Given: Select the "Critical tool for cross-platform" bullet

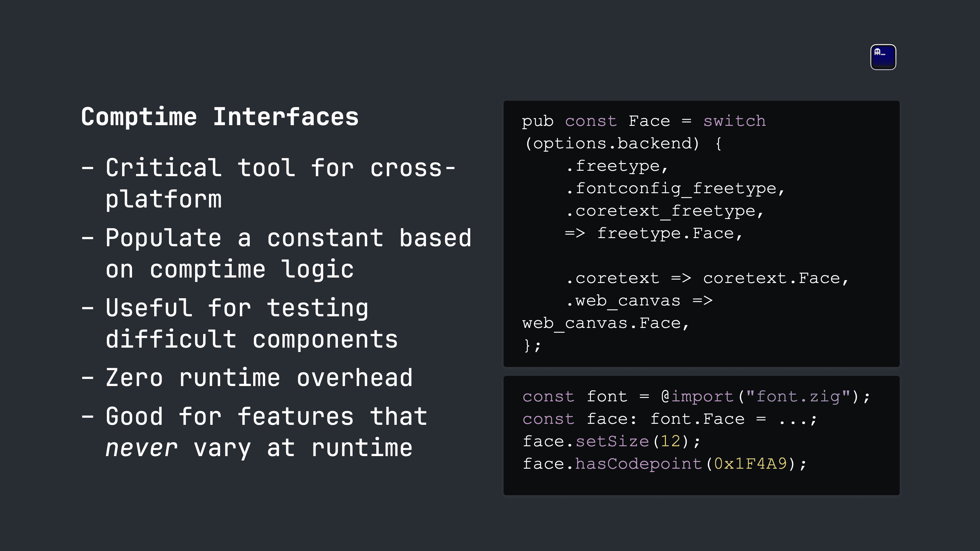Looking at the screenshot, I should point(268,183).
